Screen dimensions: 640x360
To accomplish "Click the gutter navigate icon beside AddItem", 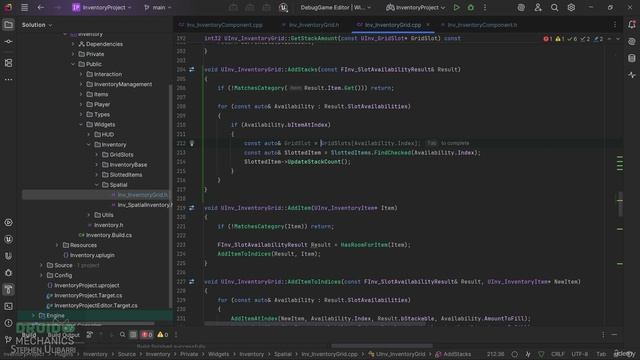I will (x=192, y=208).
